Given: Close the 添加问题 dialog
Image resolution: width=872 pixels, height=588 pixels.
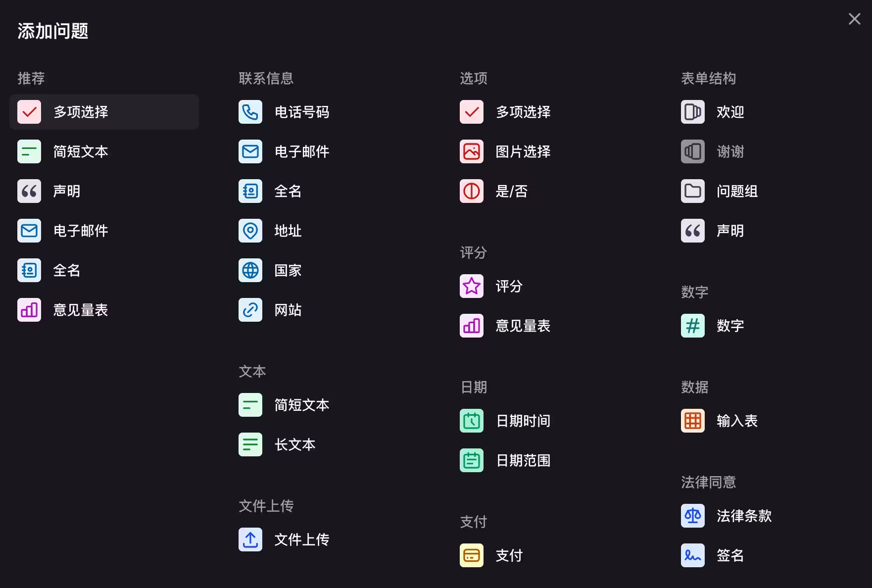Looking at the screenshot, I should pos(854,19).
